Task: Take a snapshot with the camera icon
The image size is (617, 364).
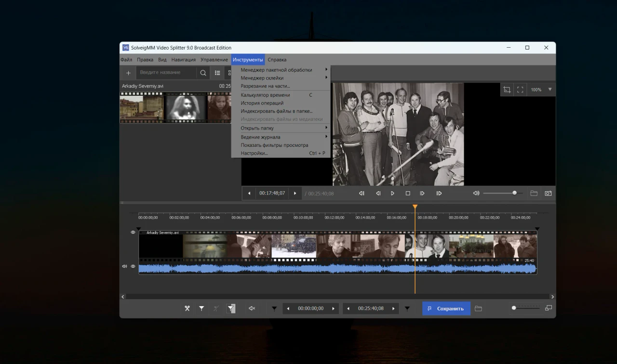Action: [548, 193]
